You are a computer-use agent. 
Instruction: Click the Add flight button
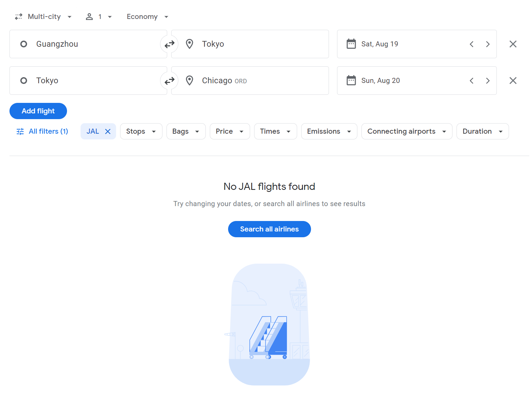(x=38, y=111)
